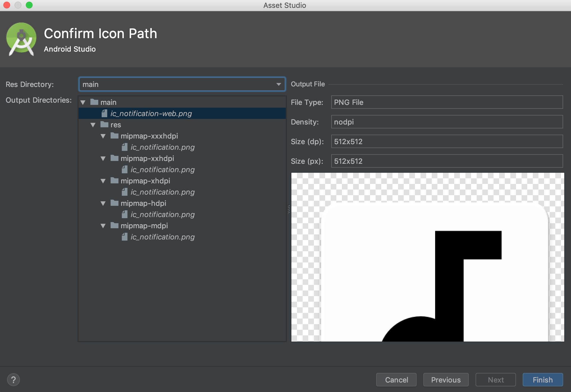Collapse the mipmap-xhdpi folder node
The image size is (571, 392).
[x=103, y=181]
